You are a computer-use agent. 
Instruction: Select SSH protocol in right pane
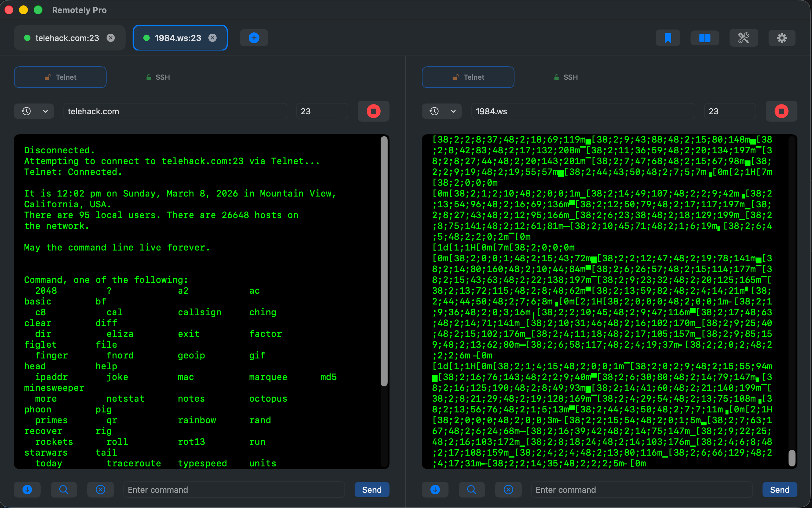click(x=566, y=77)
